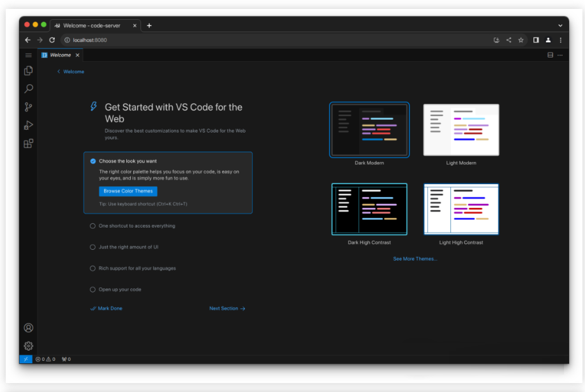585x392 pixels.
Task: Click the keyboard shortcut tip text
Action: point(144,204)
